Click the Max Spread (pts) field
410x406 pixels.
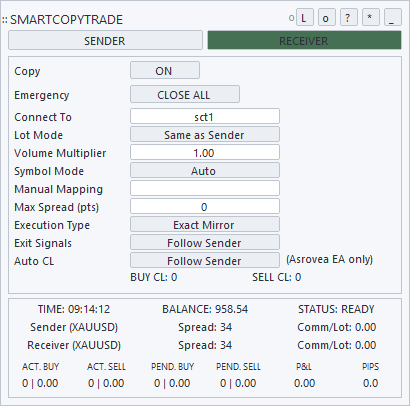205,207
